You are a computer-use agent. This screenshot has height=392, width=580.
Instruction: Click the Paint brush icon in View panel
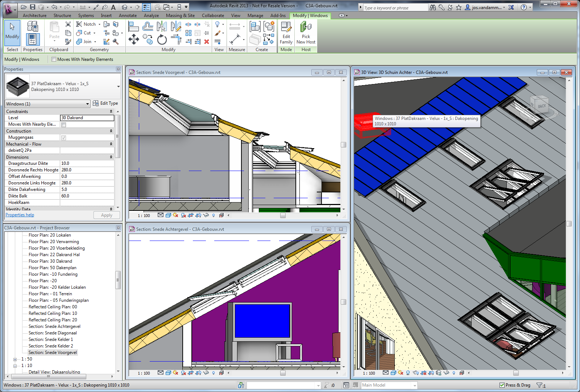[217, 33]
